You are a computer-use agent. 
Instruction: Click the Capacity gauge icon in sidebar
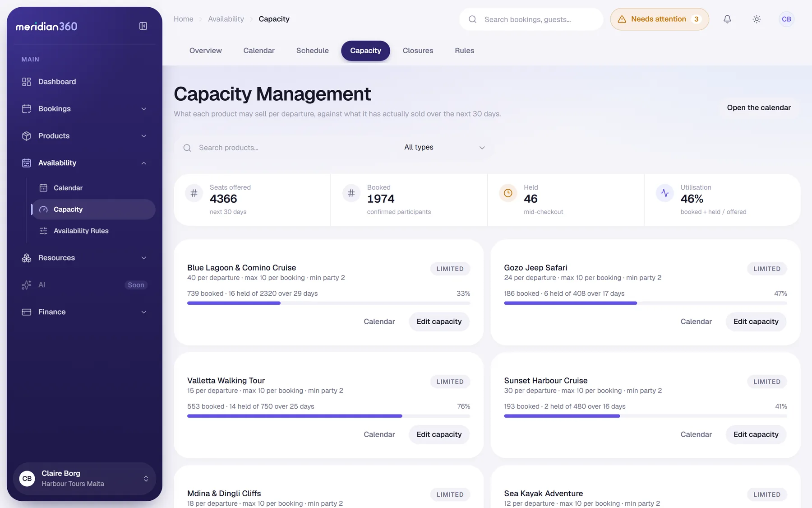point(43,210)
